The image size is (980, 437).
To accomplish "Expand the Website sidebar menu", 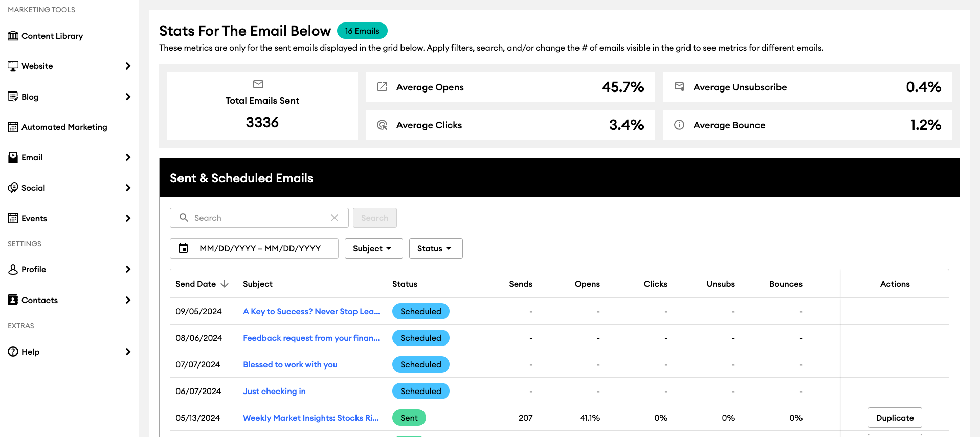I will coord(128,66).
